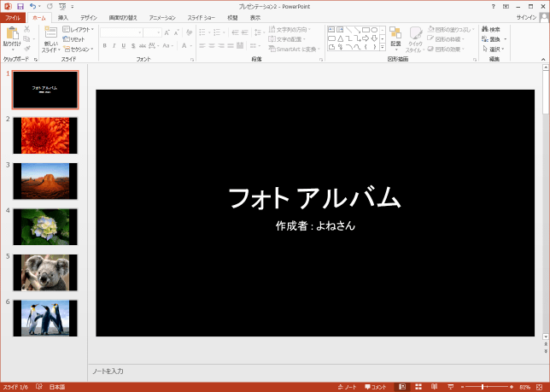Click the Undo arrow icon
This screenshot has width=550, height=392.
tap(32, 6)
